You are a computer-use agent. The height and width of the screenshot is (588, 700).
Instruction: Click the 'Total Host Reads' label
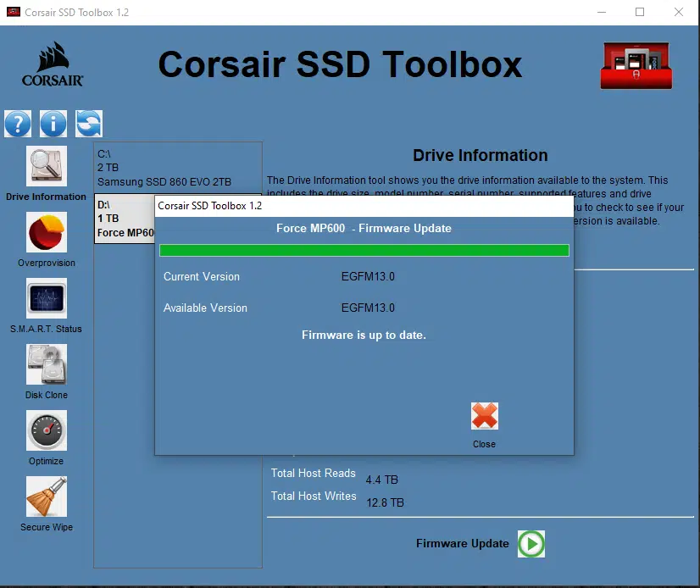pos(314,474)
